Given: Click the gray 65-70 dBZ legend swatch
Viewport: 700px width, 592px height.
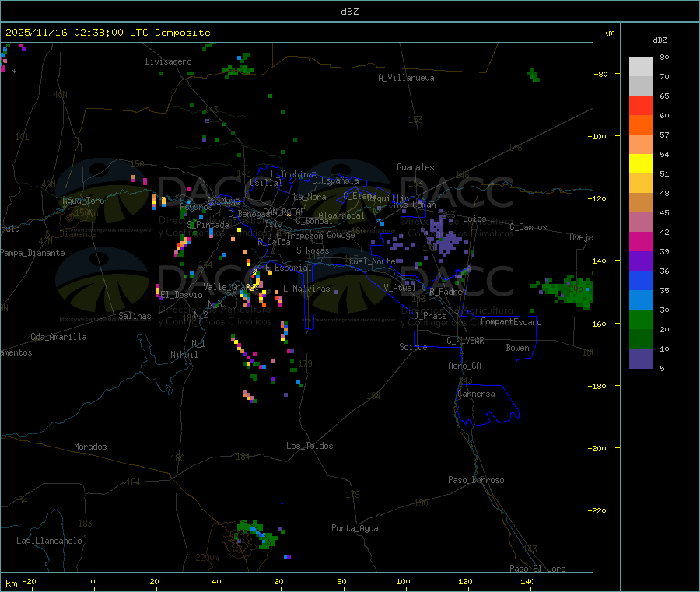Looking at the screenshot, I should point(641,86).
